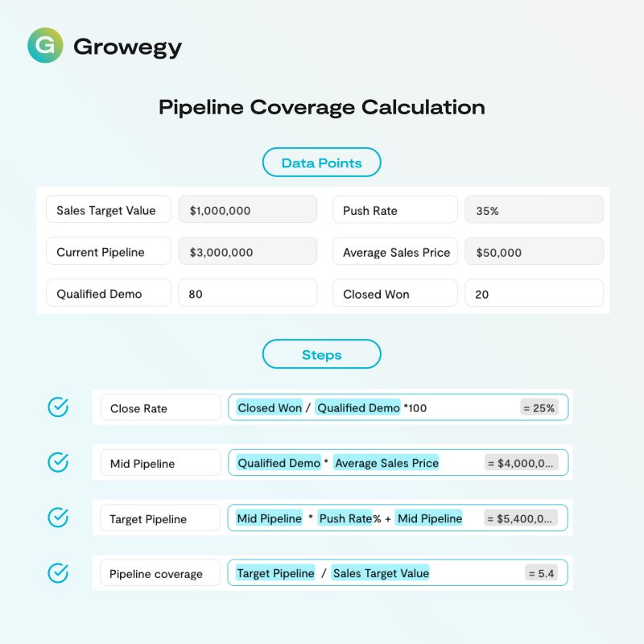Screen dimensions: 644x644
Task: Select the Data Points pill button
Action: pos(321,163)
